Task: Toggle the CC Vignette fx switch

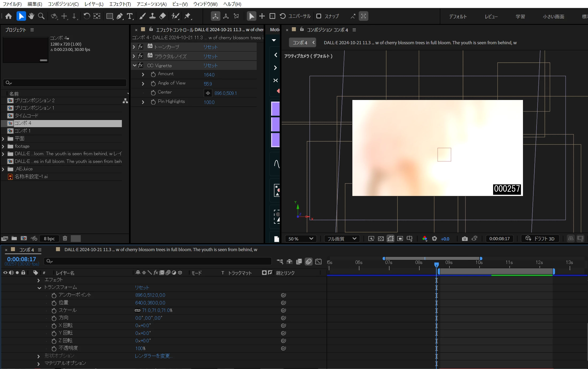Action: click(x=140, y=65)
